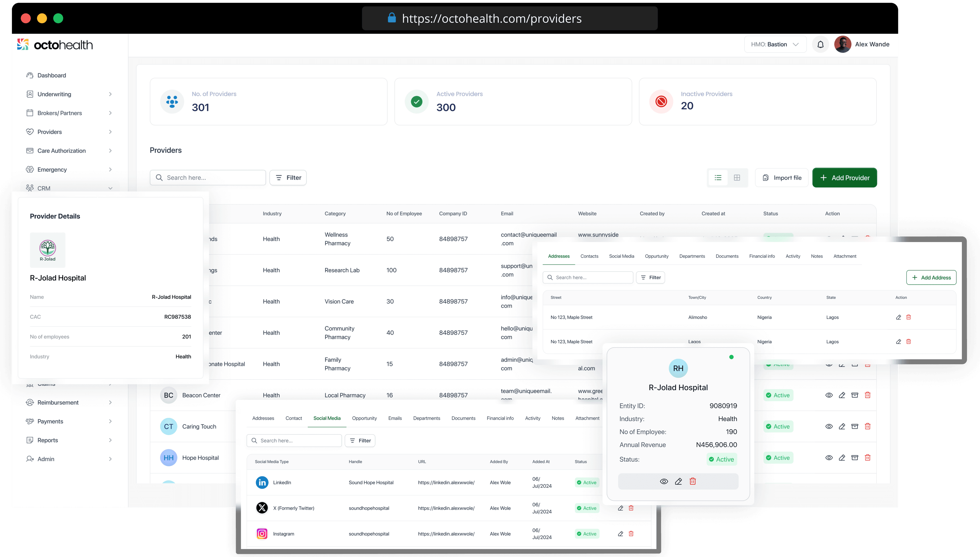Image resolution: width=980 pixels, height=557 pixels.
Task: Click trash icon on R-Jolad Hospital card
Action: 693,481
